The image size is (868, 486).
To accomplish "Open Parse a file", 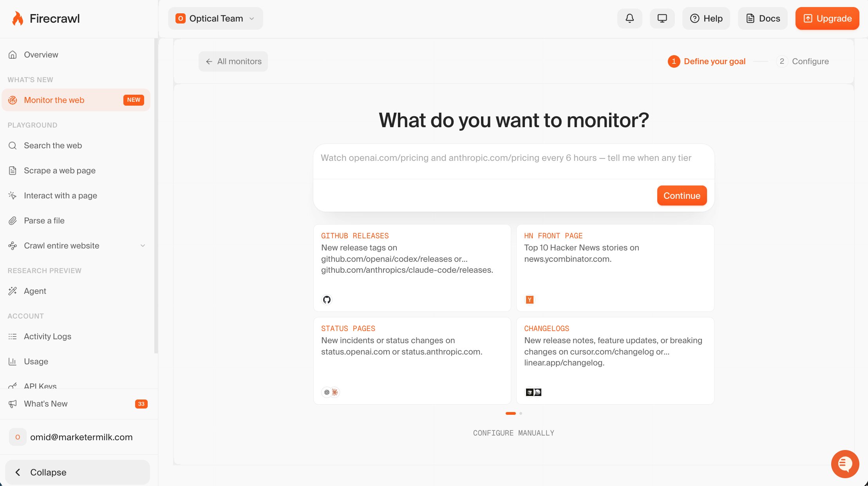I will tap(76, 221).
